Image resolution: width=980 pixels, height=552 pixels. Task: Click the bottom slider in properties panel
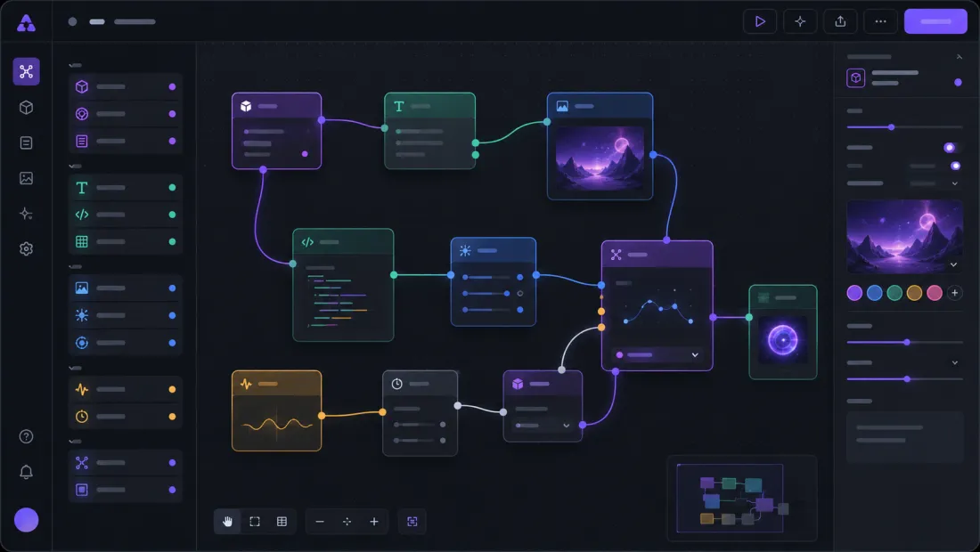tap(904, 379)
